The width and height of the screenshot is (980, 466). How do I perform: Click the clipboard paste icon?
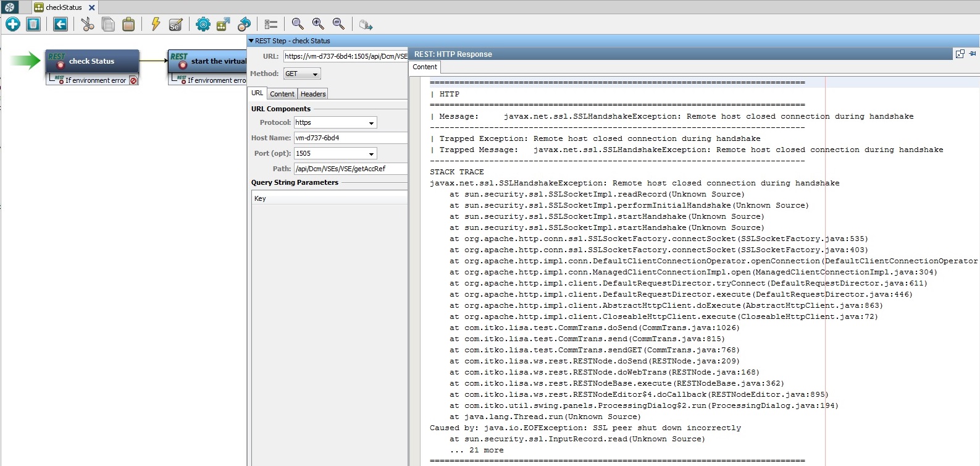coord(128,24)
